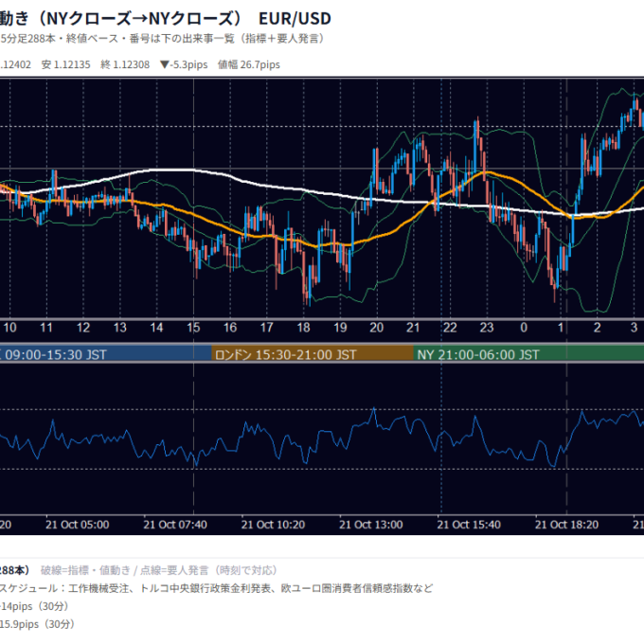This screenshot has height=644, width=644.
Task: Click hour label 14 on the chart axis
Action: coord(156,328)
